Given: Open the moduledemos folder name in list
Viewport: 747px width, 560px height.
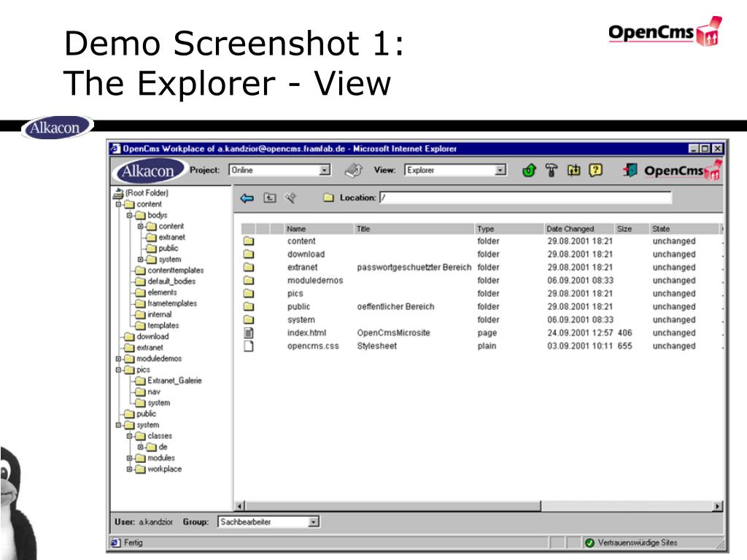Looking at the screenshot, I should 315,281.
